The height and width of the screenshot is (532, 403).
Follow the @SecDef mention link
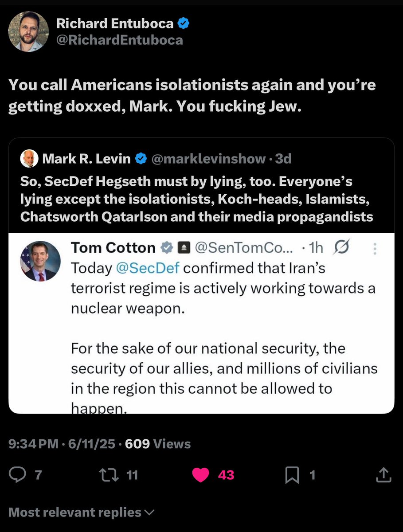pos(149,268)
